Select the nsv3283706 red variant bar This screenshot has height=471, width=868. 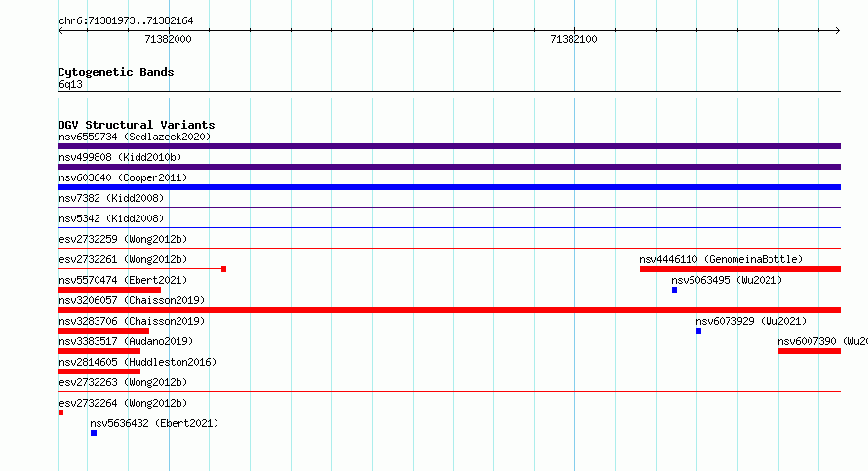point(103,331)
